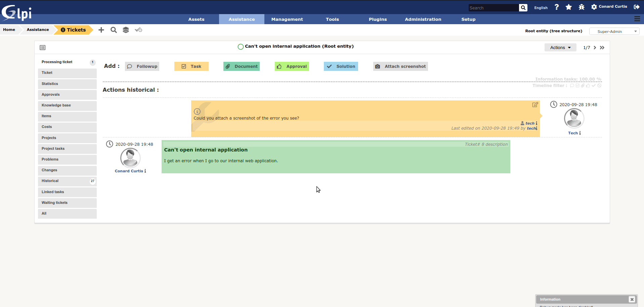This screenshot has width=644, height=307.
Task: Click the Attach screenshot button
Action: [400, 67]
